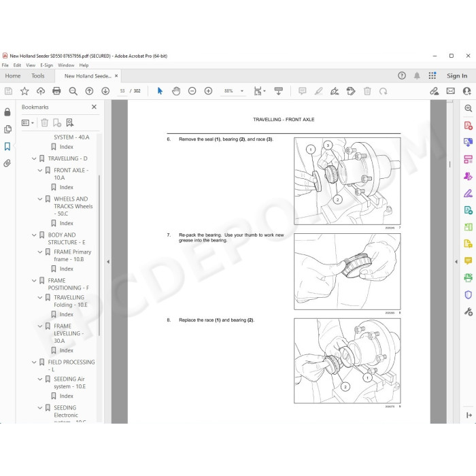Image resolution: width=476 pixels, height=476 pixels.
Task: Click the rotate page icon
Action: (383, 91)
